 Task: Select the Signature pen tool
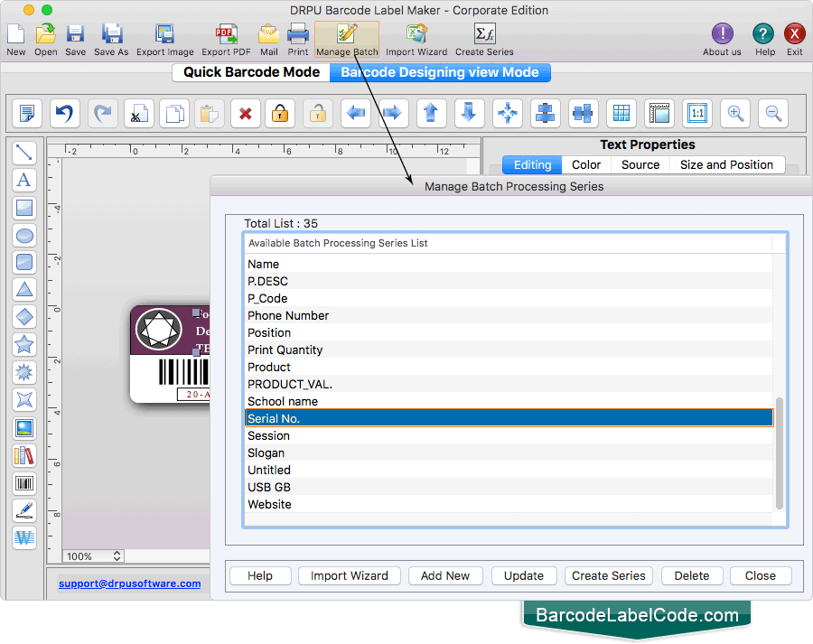pos(24,510)
